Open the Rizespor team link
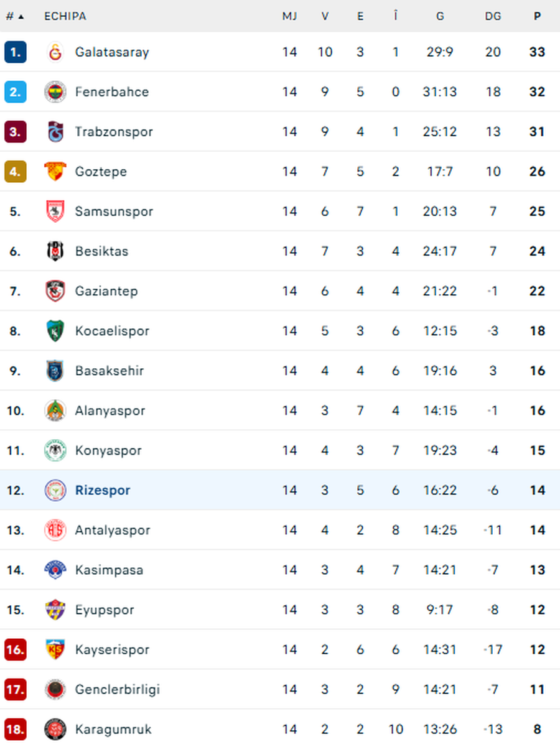This screenshot has height=747, width=560. 103,490
